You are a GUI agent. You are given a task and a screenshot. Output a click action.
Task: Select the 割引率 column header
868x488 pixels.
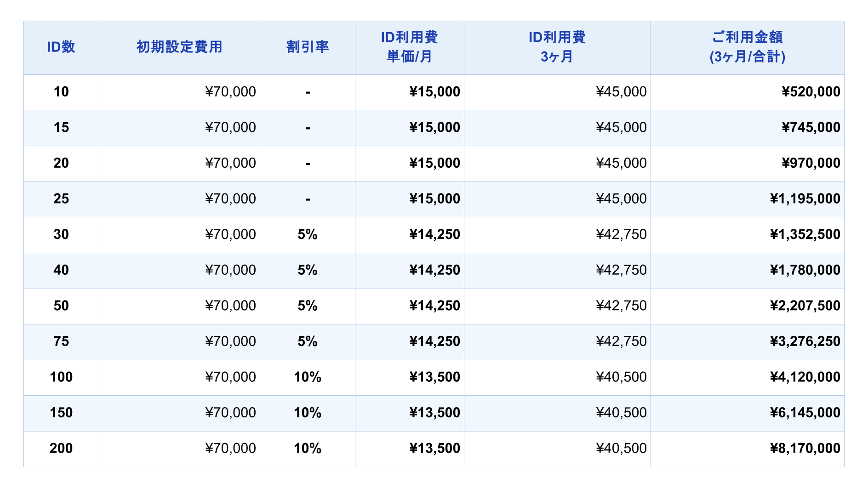coord(307,47)
